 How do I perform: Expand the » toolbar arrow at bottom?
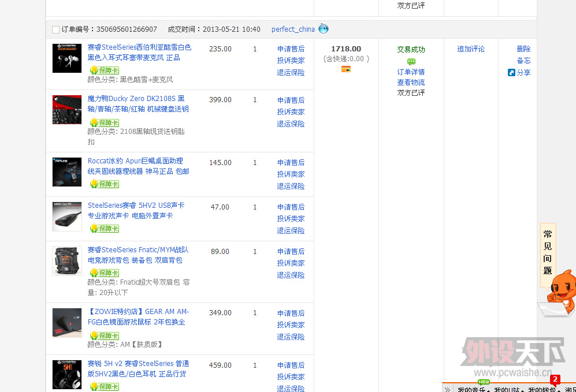pyautogui.click(x=447, y=389)
